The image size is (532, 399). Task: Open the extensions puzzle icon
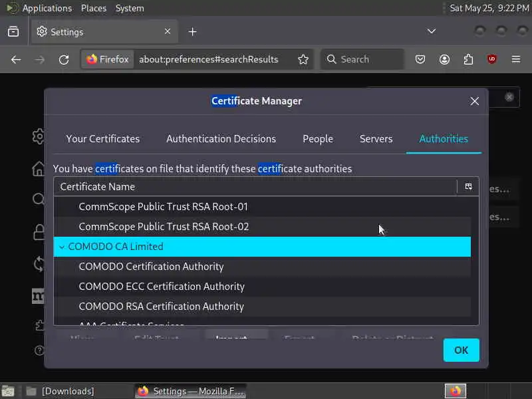point(468,60)
